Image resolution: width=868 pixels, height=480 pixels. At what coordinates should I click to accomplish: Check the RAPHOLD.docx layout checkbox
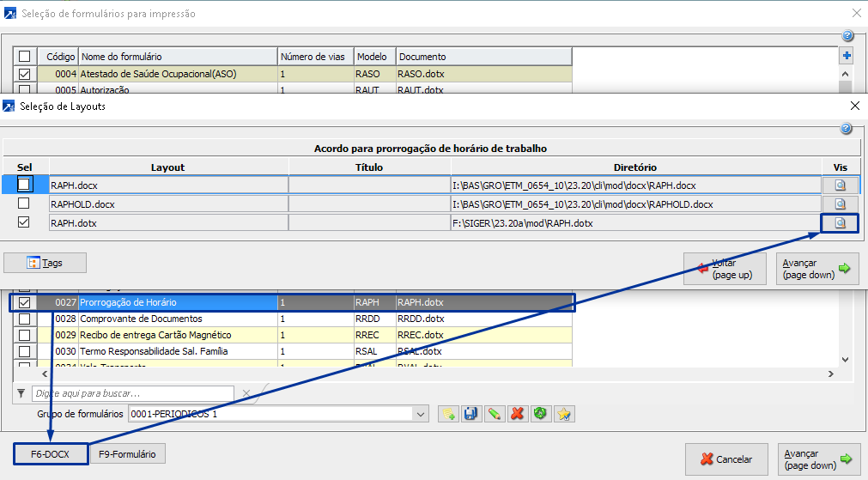(24, 204)
